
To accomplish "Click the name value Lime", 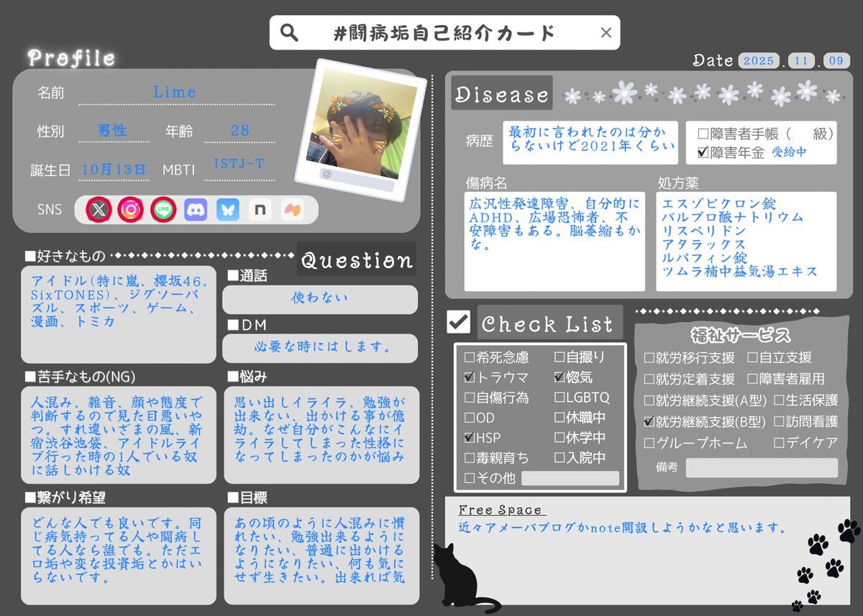I will [x=174, y=92].
